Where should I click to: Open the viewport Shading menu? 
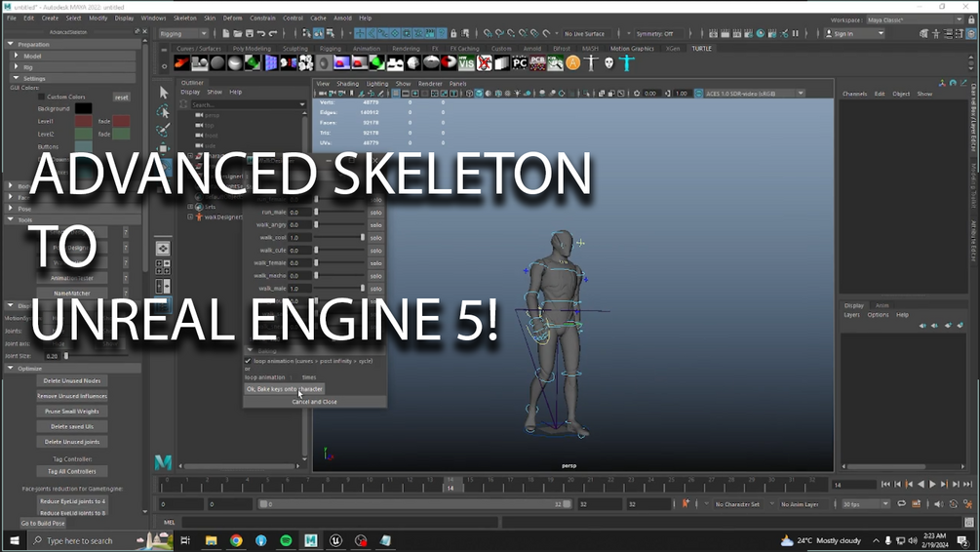click(x=347, y=83)
